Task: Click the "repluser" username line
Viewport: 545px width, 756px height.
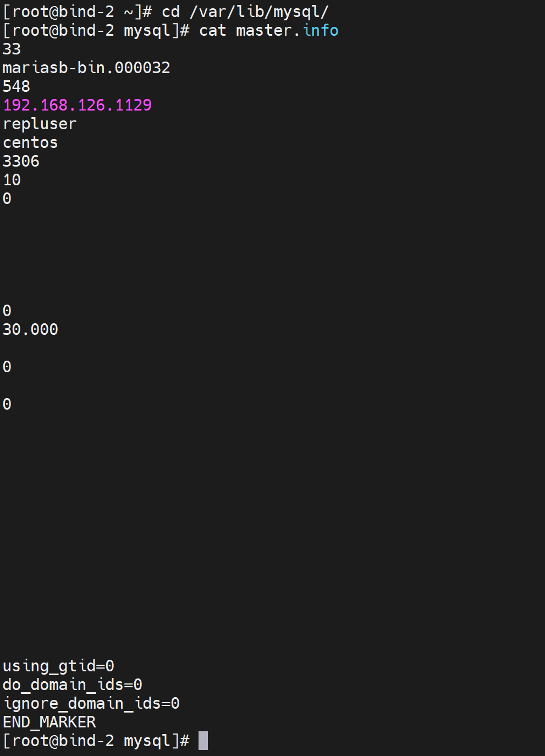Action: tap(40, 124)
